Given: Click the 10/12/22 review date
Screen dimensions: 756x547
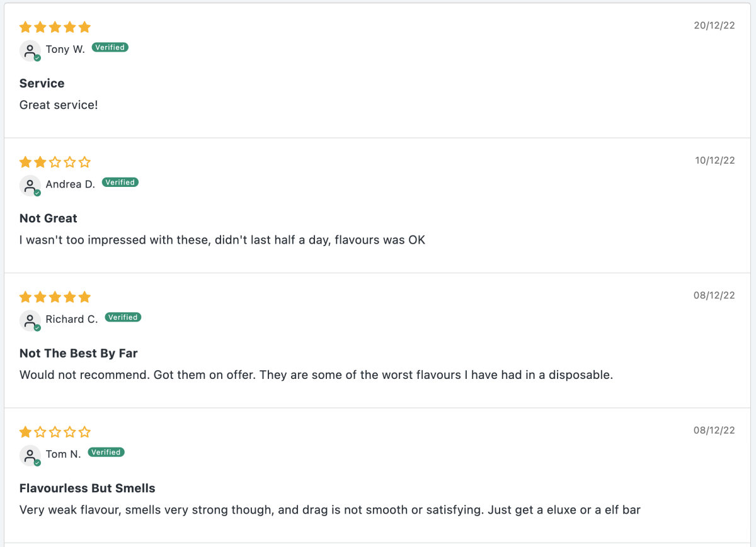Looking at the screenshot, I should click(x=715, y=161).
